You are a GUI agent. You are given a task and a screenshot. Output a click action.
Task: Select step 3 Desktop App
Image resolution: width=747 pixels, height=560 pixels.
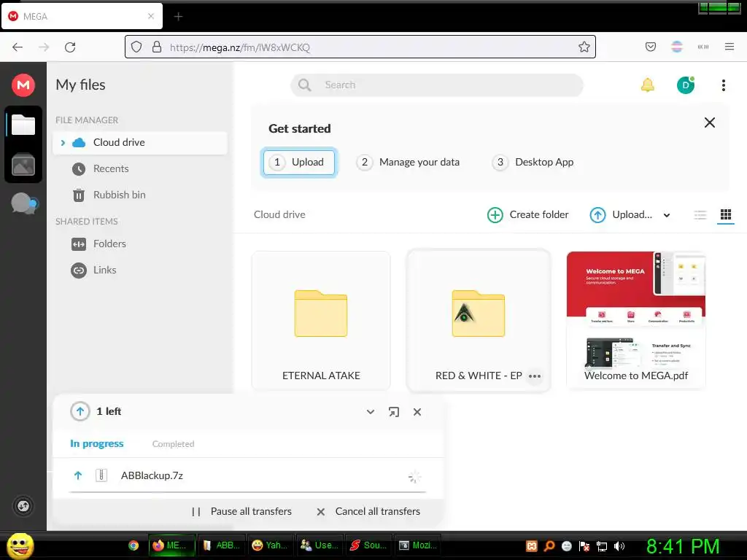533,163
